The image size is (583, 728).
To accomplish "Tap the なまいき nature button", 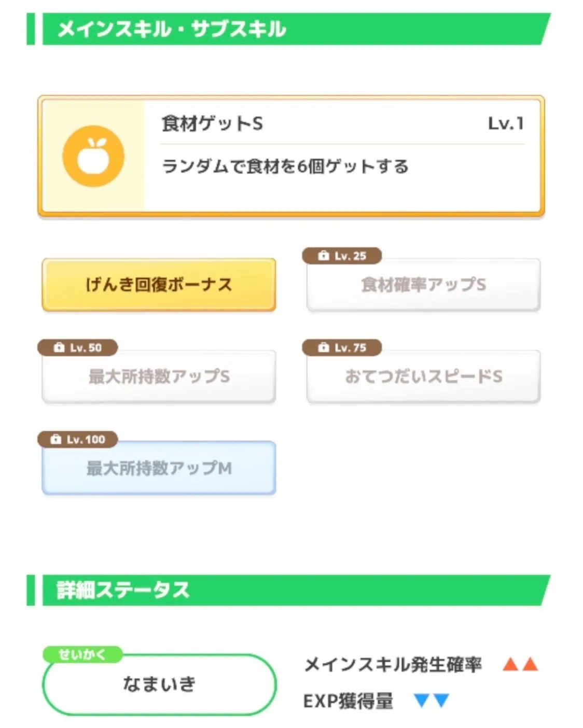I will click(159, 684).
